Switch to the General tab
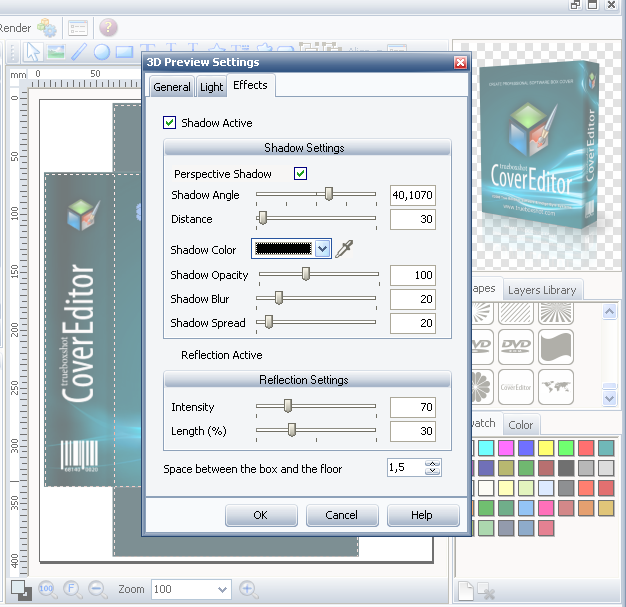This screenshot has height=607, width=626. [x=172, y=87]
